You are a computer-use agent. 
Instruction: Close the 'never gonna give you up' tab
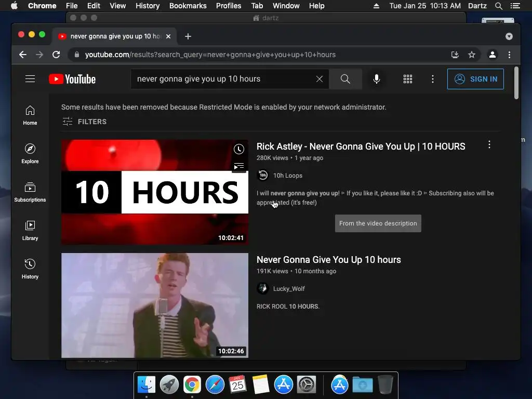[x=168, y=36]
